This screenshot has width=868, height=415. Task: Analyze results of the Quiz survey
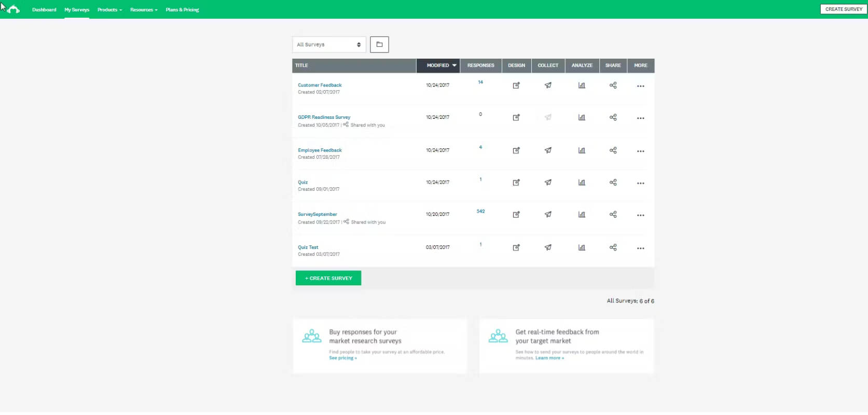pos(582,183)
